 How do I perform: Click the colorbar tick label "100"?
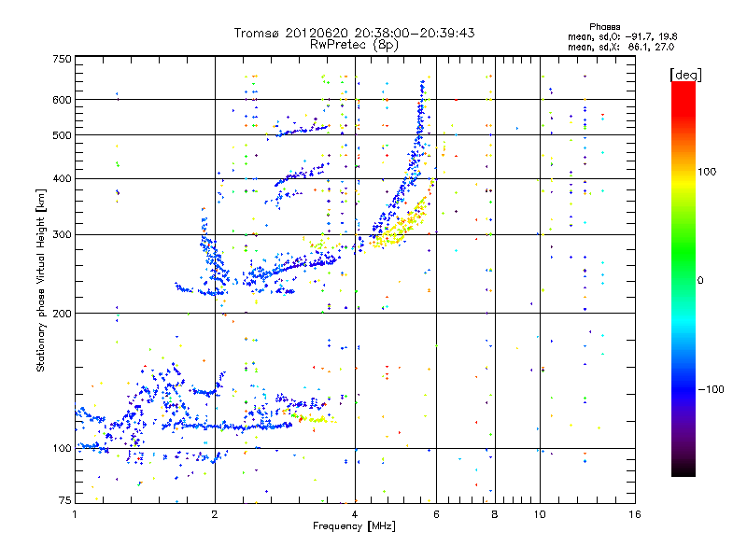pyautogui.click(x=707, y=172)
